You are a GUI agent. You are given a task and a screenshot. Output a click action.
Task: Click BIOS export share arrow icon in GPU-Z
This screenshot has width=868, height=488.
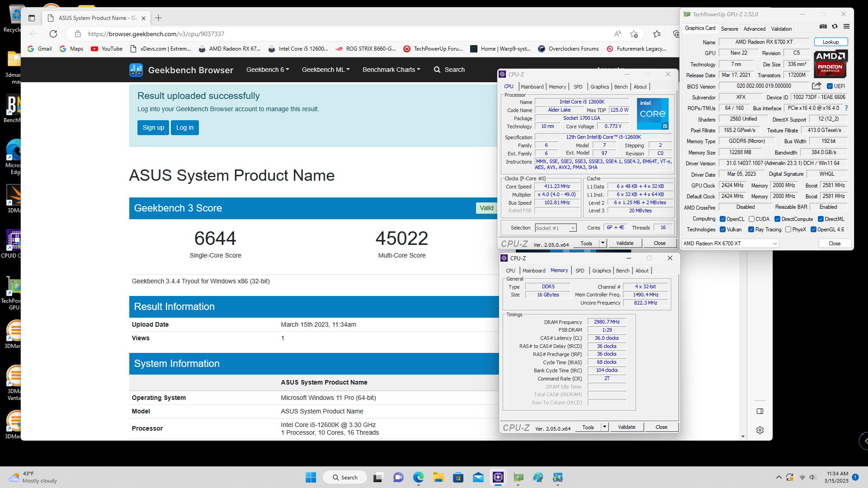[x=816, y=86]
